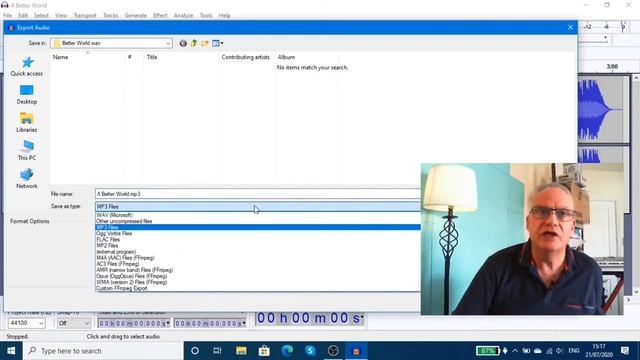Image resolution: width=640 pixels, height=360 pixels.
Task: Open Network in the places sidebar
Action: click(x=27, y=179)
